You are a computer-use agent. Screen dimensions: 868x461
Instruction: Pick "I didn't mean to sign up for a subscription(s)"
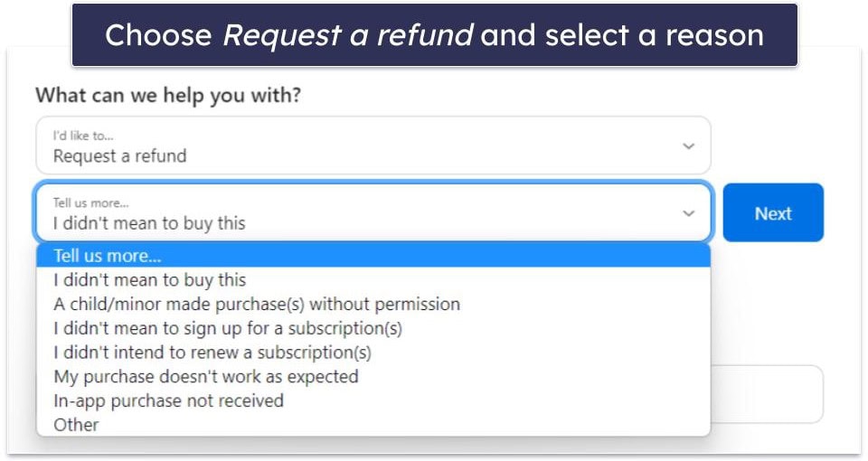pyautogui.click(x=373, y=328)
